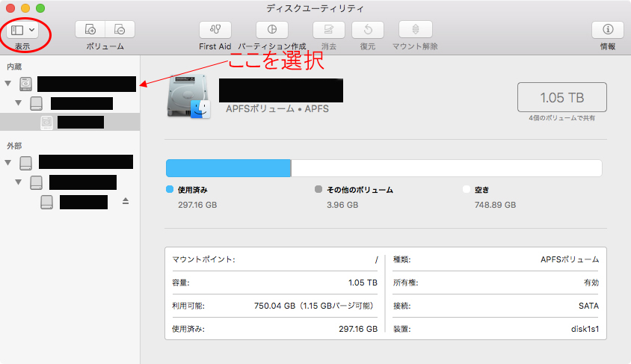Click the gray その他のボリューム legend dot
631x364 pixels.
pos(318,189)
